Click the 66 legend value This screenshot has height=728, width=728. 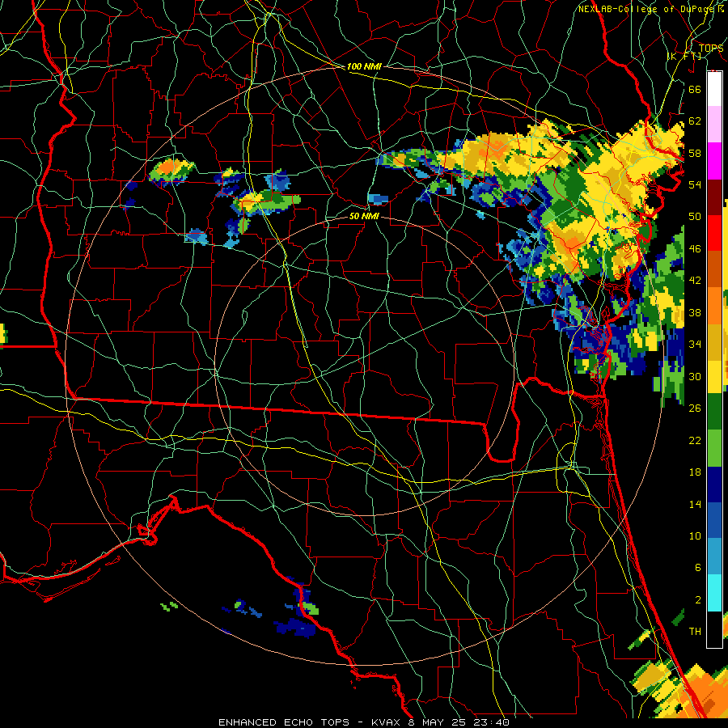(695, 89)
